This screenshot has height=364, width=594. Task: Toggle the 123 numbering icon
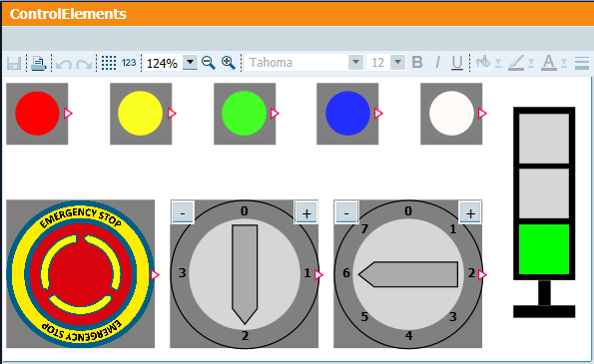pos(129,63)
